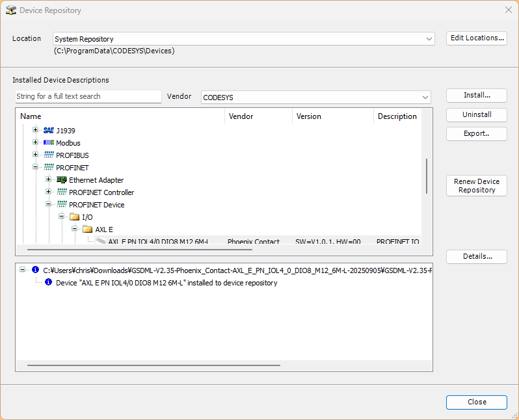Expand the J1939 tree node
The image size is (519, 420).
click(36, 130)
